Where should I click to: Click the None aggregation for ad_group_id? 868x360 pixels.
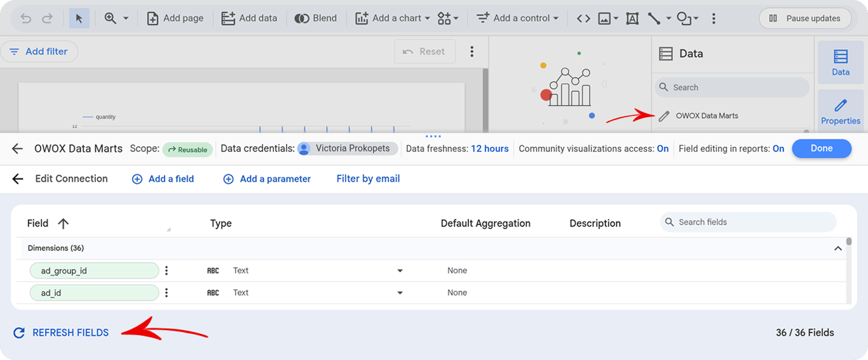(457, 270)
